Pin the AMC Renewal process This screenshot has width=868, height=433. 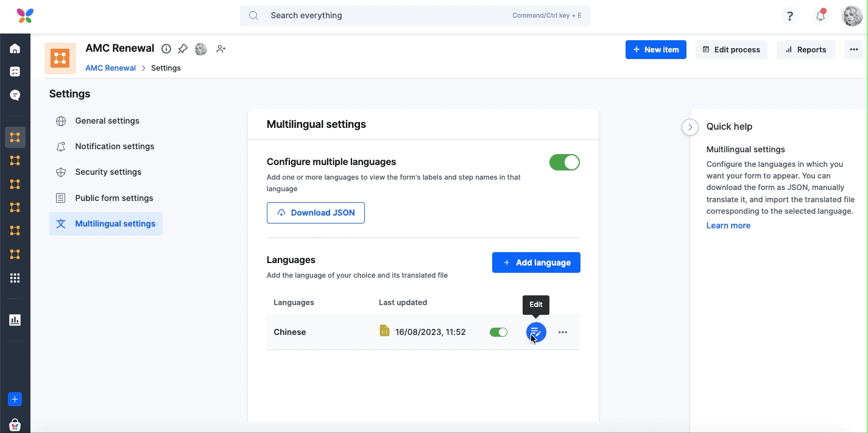[x=183, y=49]
